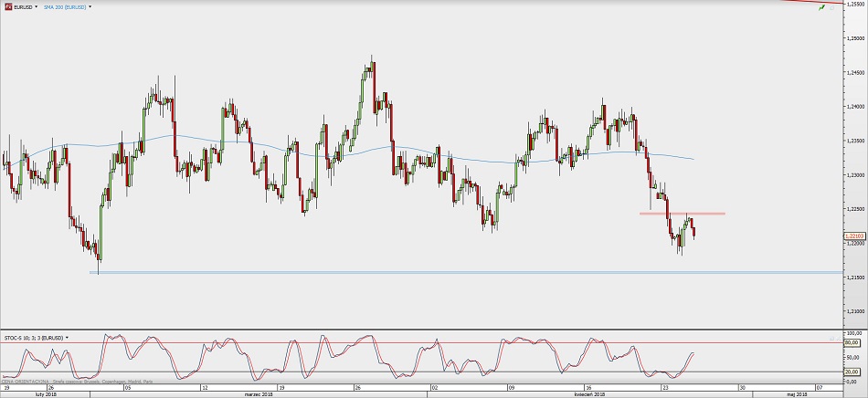Click the red 80,00 overbought level line
Viewport: 868px width, 398px height.
420,342
